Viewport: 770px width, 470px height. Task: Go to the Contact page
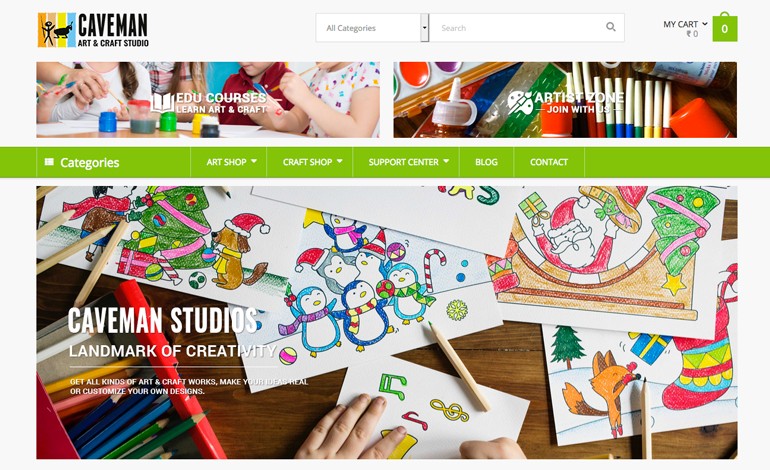[549, 162]
